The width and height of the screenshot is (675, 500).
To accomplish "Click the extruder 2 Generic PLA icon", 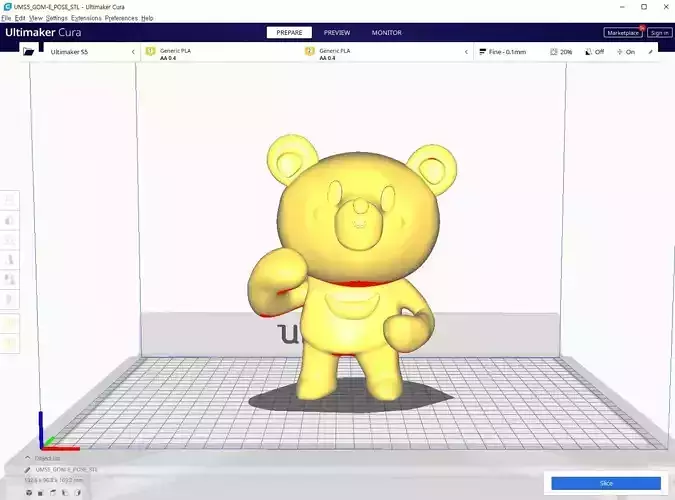I will [310, 52].
